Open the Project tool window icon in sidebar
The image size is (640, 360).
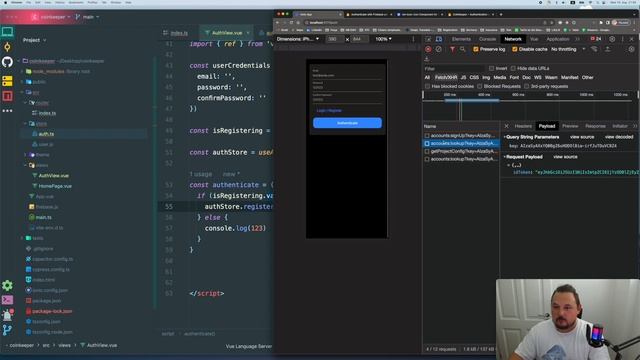click(x=7, y=32)
